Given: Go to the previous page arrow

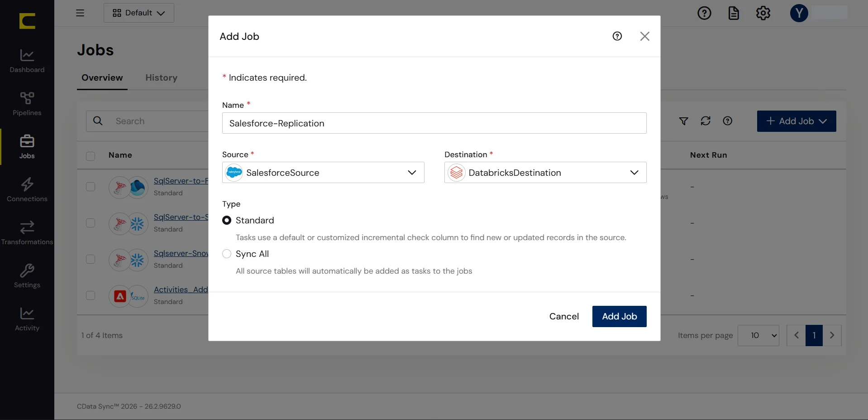Looking at the screenshot, I should click(x=796, y=335).
